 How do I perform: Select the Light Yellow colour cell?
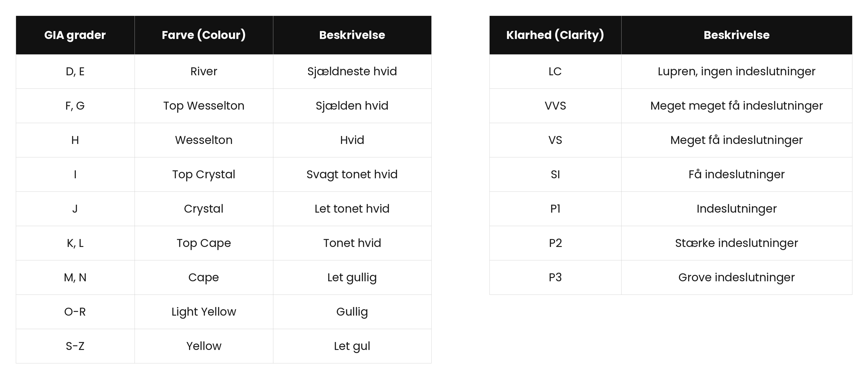tap(204, 312)
